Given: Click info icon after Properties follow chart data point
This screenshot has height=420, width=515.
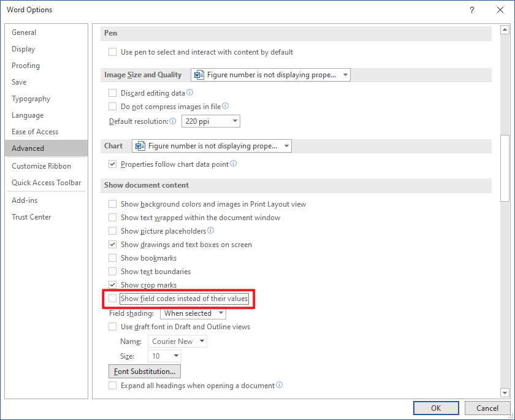Looking at the screenshot, I should [233, 164].
